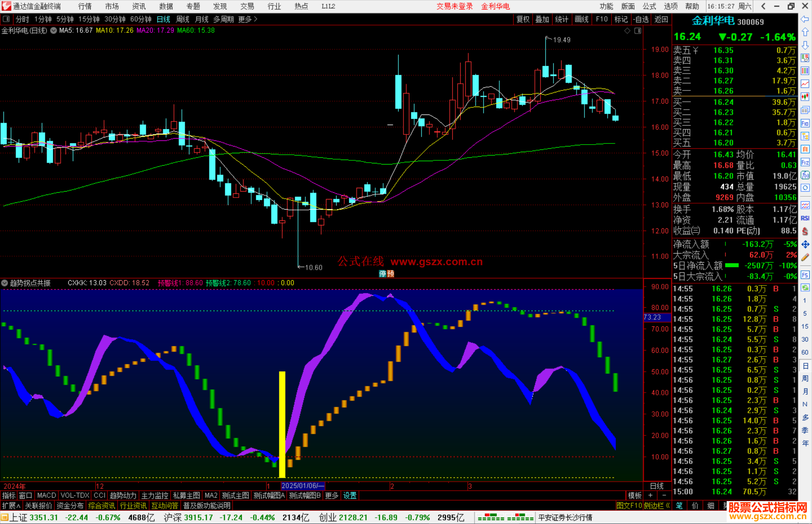This screenshot has height=524, width=812.
Task: Switch to 30-minute period in sidebar
Action: (x=804, y=339)
